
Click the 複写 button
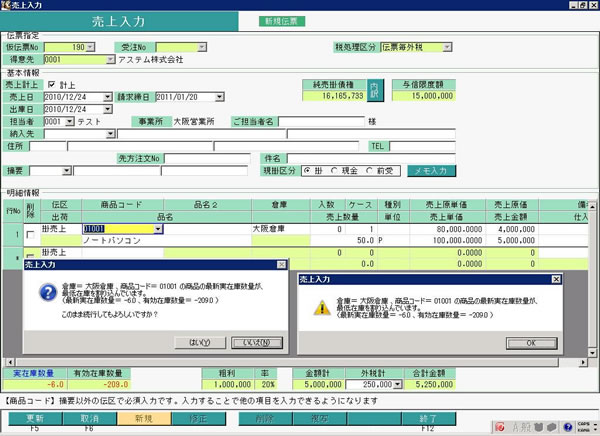tap(320, 419)
